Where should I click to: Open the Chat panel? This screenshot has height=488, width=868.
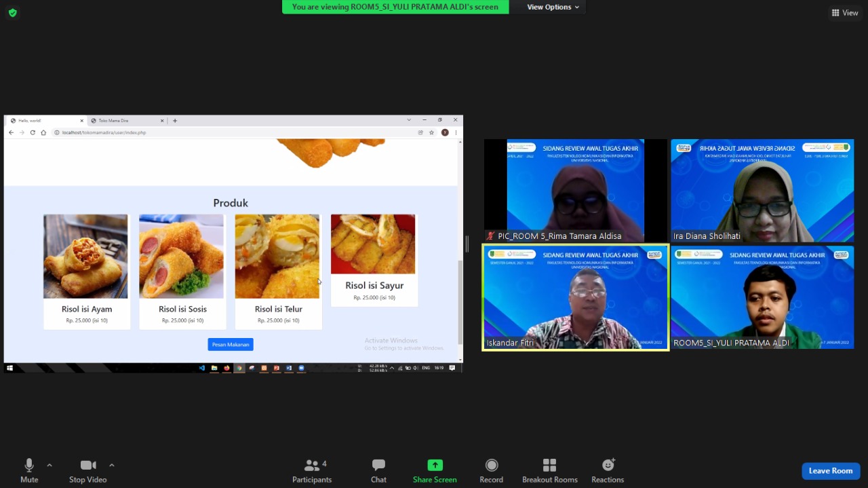click(378, 471)
